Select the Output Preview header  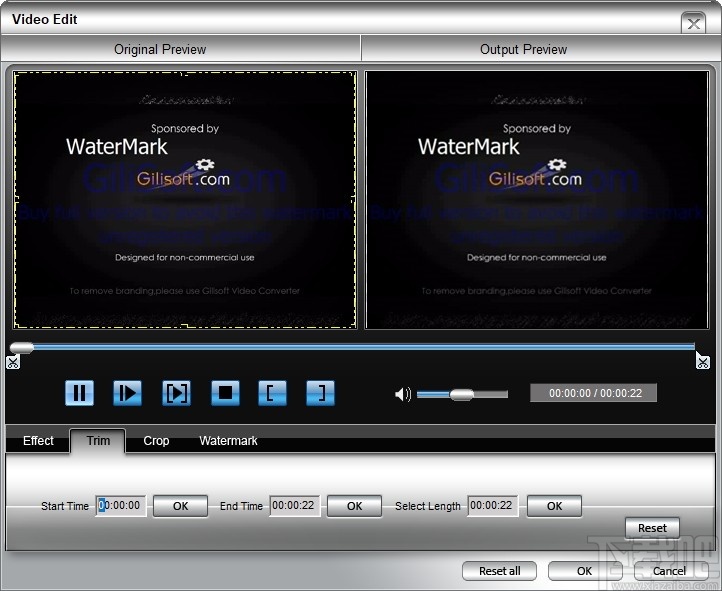coord(523,49)
